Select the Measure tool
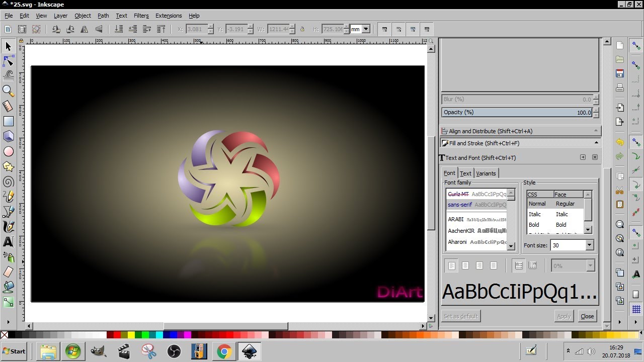The image size is (644, 362). coord(8,106)
